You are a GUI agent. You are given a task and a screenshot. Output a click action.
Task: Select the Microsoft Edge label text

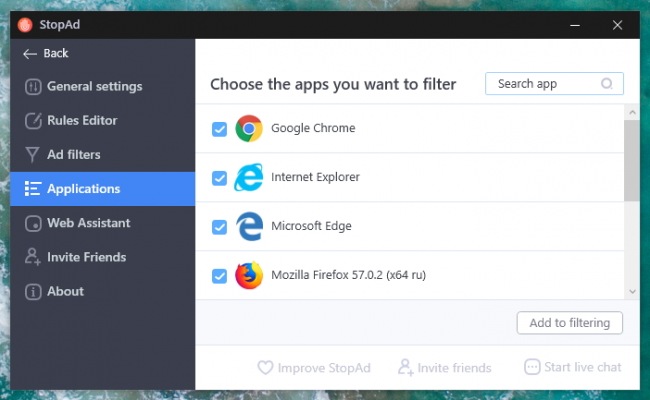point(311,226)
